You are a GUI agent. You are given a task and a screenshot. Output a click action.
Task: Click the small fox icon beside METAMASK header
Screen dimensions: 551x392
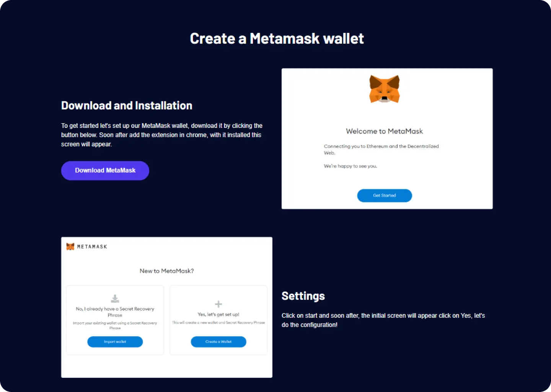70,247
